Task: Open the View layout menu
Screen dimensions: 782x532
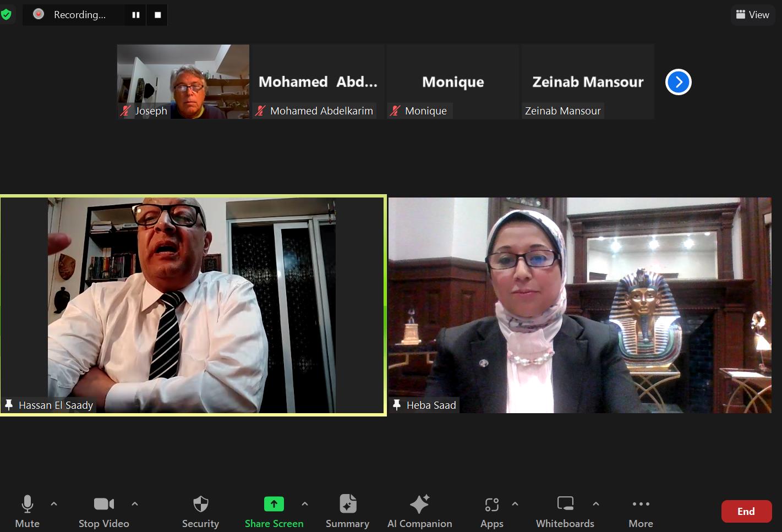Action: click(x=752, y=15)
